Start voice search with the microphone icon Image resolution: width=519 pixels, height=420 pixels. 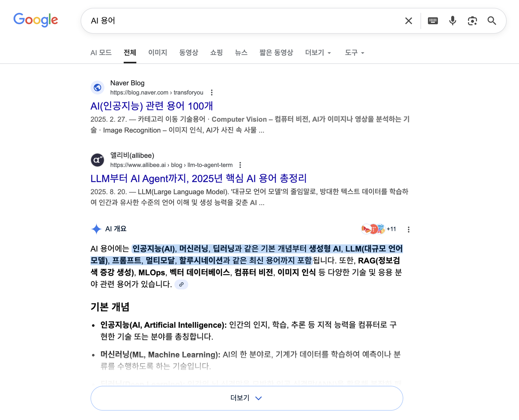point(452,20)
